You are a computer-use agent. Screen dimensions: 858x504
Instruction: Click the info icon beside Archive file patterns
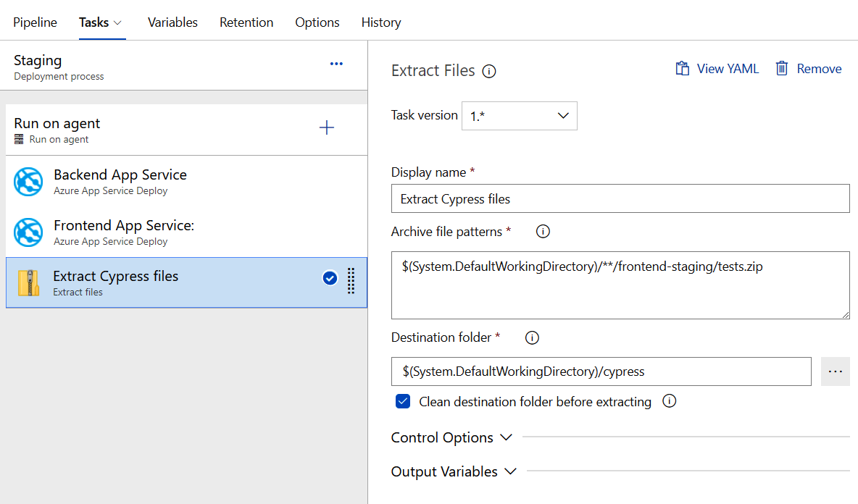[x=542, y=232]
